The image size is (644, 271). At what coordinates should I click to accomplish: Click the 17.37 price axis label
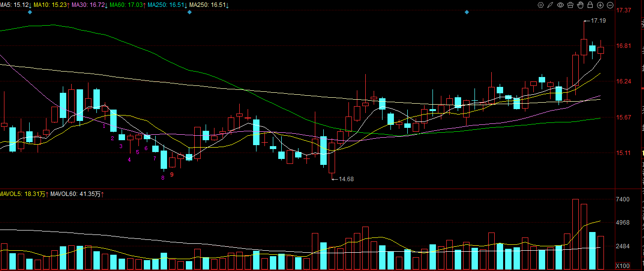(x=625, y=10)
